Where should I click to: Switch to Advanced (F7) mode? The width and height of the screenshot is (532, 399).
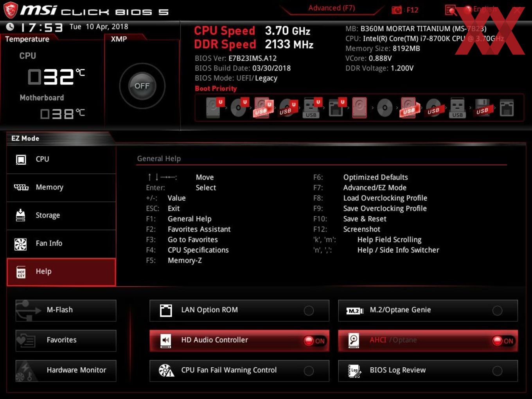(x=331, y=8)
